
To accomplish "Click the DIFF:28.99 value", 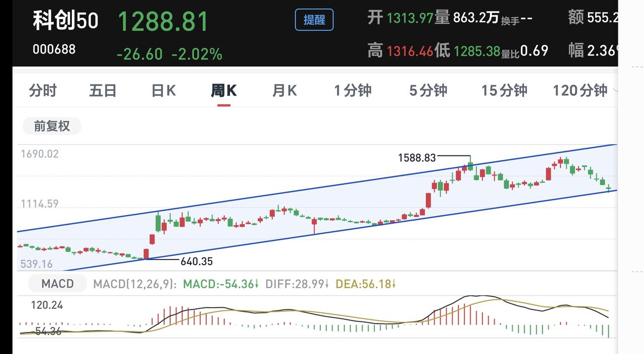I will (297, 284).
